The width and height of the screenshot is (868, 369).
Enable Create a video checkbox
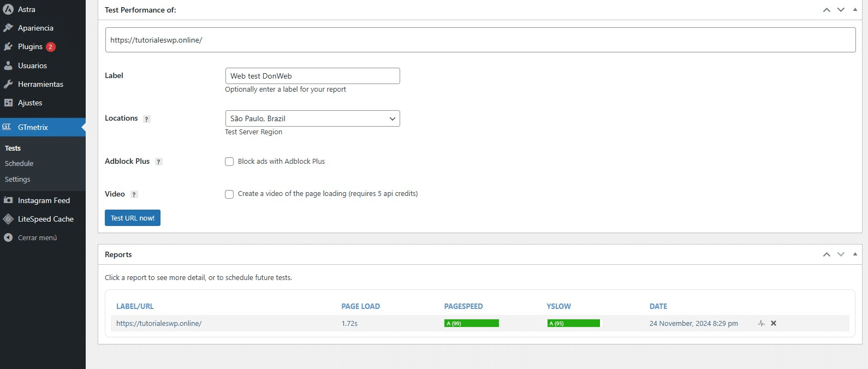click(x=229, y=194)
